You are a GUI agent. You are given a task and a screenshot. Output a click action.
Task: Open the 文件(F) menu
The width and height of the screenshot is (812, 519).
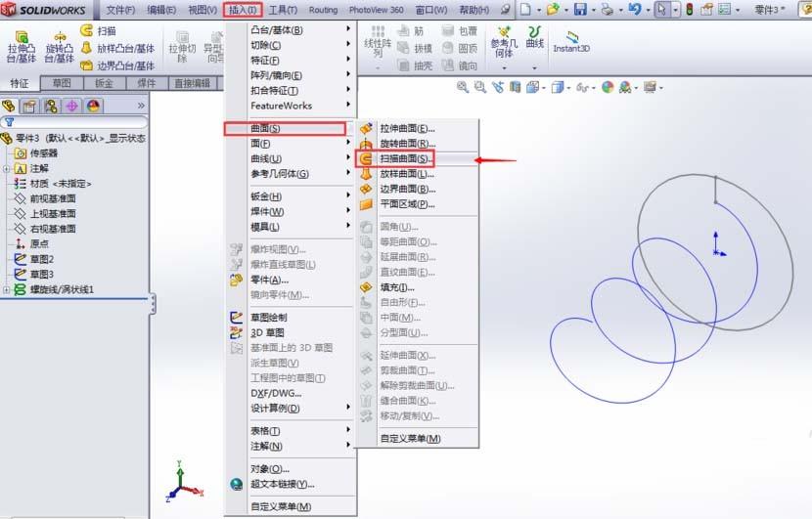(x=120, y=10)
